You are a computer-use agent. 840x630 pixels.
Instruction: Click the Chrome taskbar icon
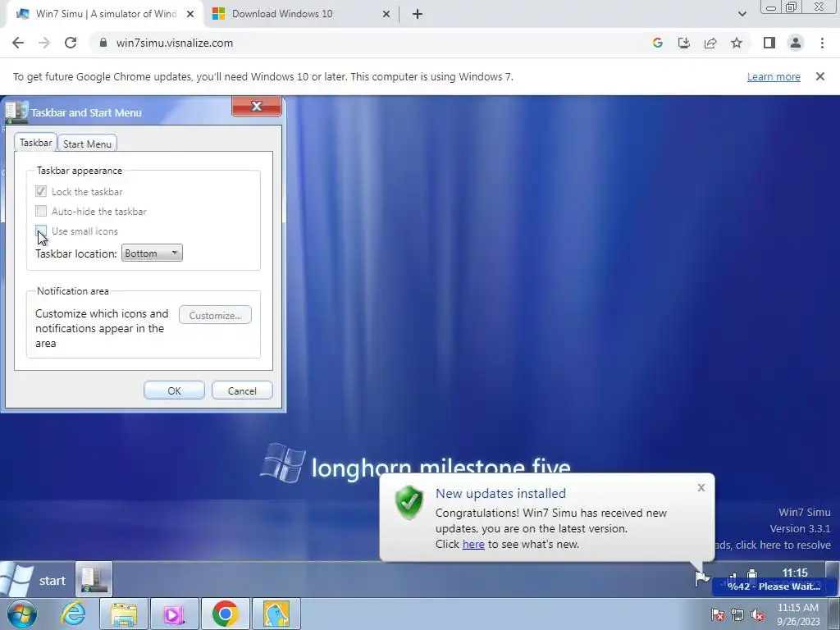(225, 614)
